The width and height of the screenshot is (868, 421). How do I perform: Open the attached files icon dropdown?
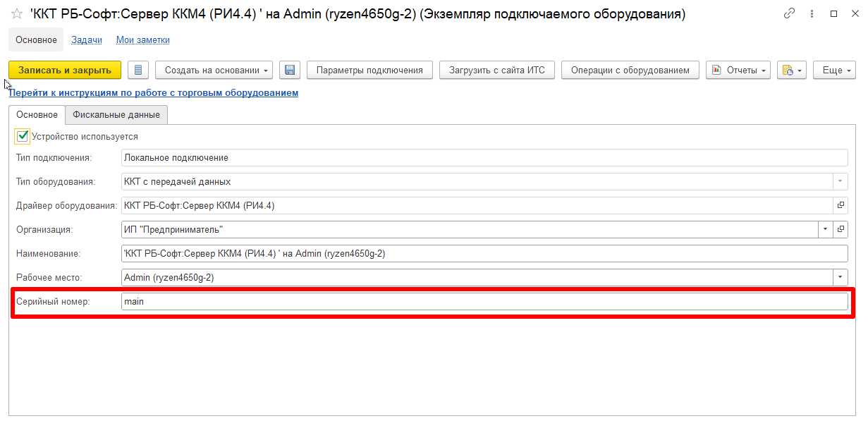coord(792,70)
